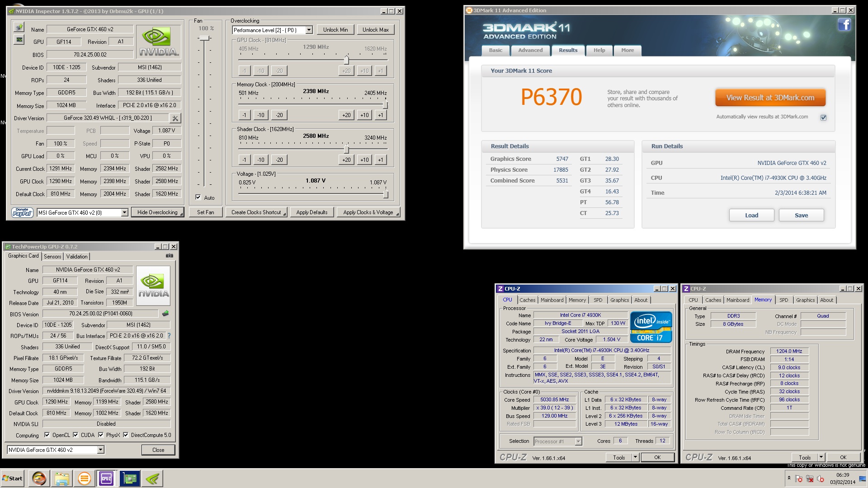868x488 pixels.
Task: Click the system clock 06:39
Action: click(x=843, y=475)
